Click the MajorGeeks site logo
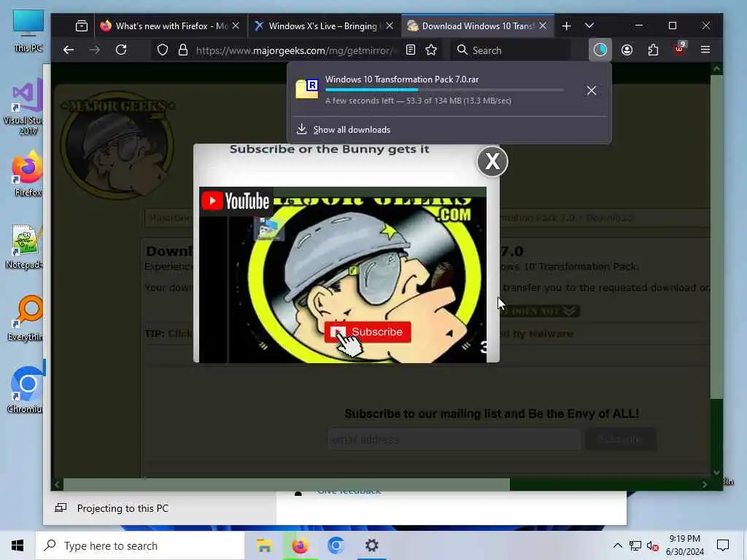Screen dimensions: 747x560 tap(117, 144)
